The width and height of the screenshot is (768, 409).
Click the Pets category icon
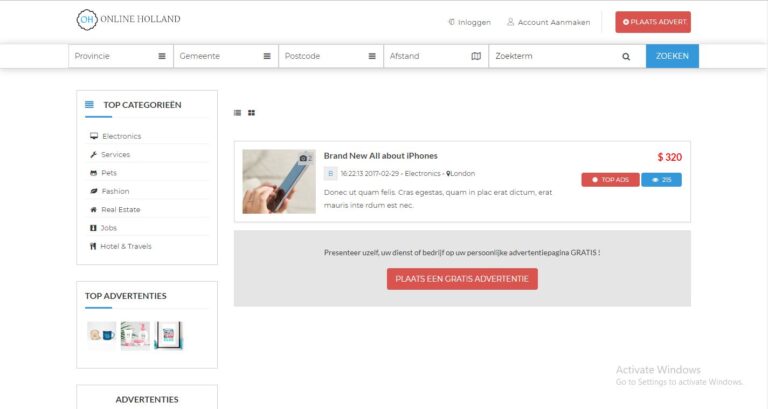[x=93, y=173]
